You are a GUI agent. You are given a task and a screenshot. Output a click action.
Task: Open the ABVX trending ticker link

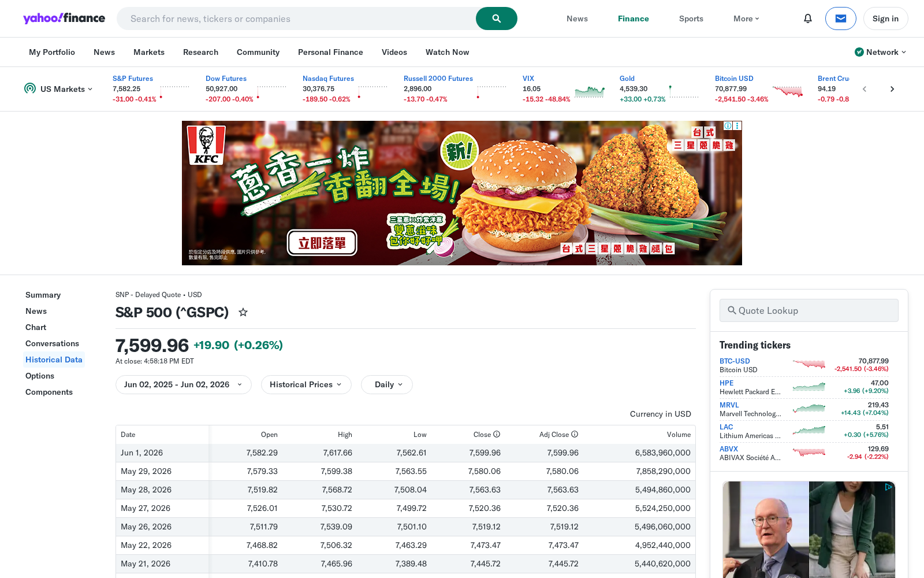729,449
